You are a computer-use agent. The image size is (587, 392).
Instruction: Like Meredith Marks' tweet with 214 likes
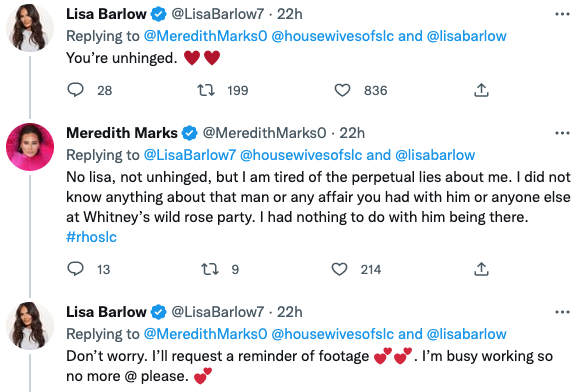point(340,269)
